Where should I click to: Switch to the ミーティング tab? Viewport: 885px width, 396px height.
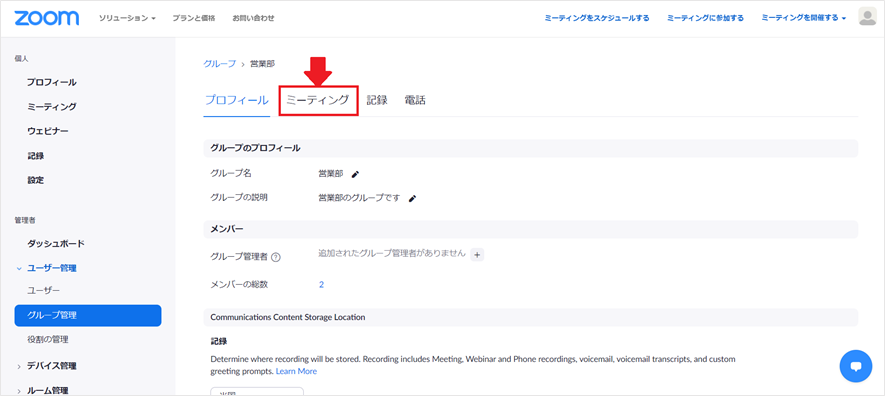318,100
